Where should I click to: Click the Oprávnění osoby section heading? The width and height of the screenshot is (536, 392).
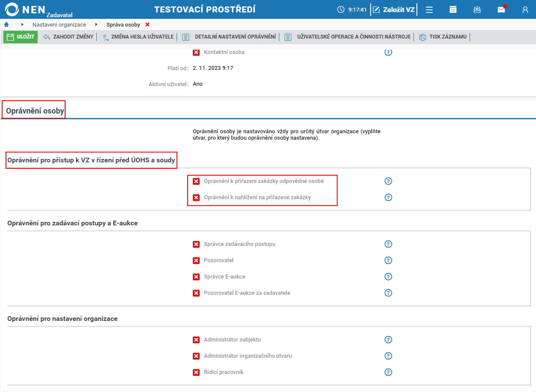coord(35,111)
